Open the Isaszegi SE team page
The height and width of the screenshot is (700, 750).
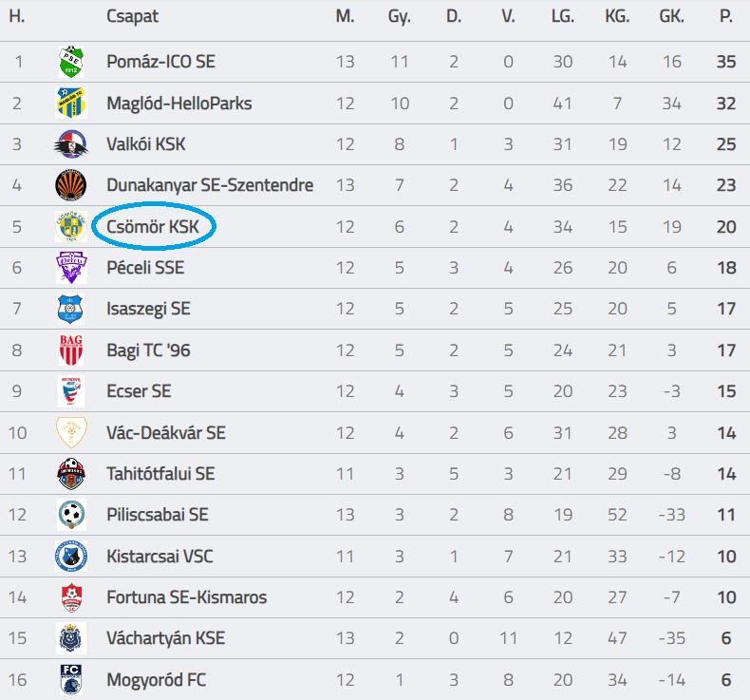(148, 309)
